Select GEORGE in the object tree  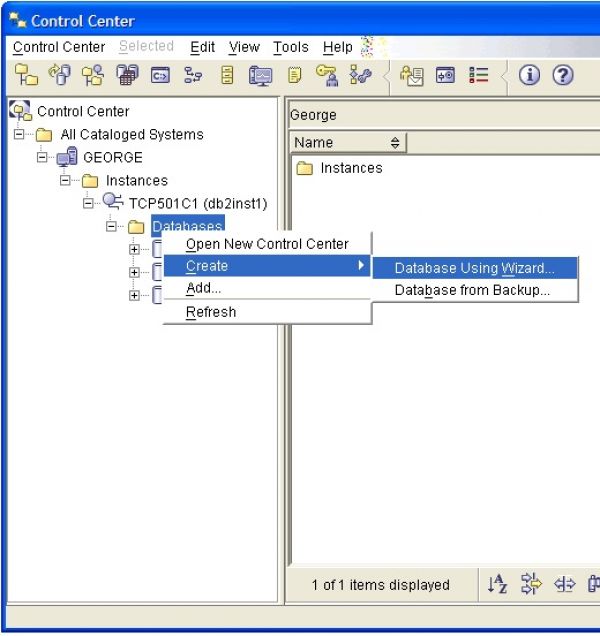pos(113,157)
